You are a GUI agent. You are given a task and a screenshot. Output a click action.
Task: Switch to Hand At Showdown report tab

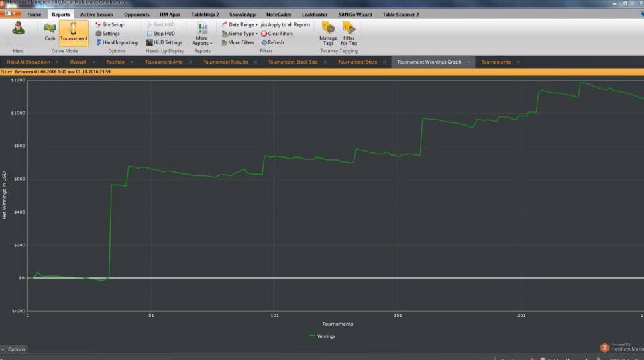[x=28, y=62]
